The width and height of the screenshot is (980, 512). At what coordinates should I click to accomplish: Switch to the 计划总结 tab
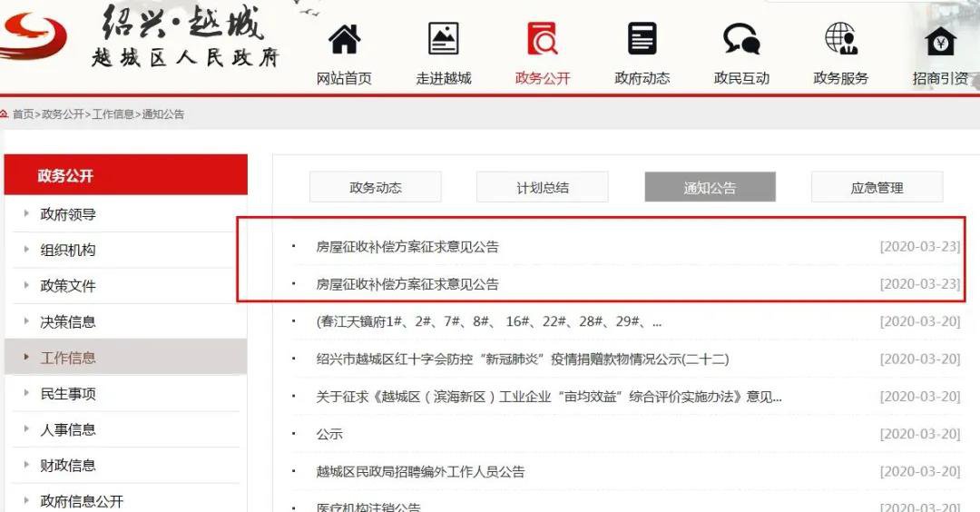pyautogui.click(x=543, y=187)
